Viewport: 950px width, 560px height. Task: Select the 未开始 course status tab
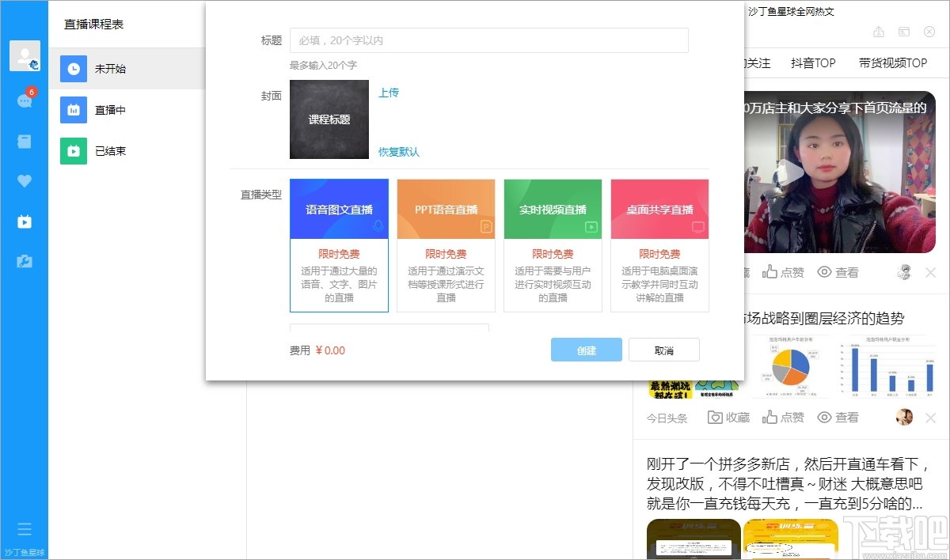pyautogui.click(x=111, y=69)
